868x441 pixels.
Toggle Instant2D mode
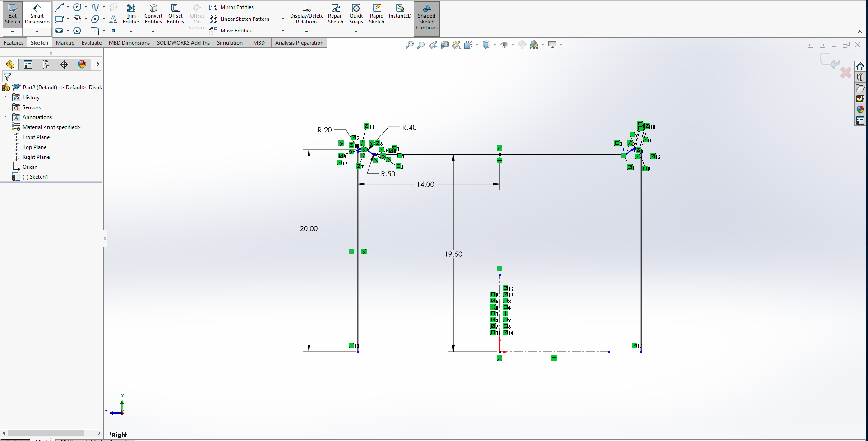pyautogui.click(x=400, y=12)
